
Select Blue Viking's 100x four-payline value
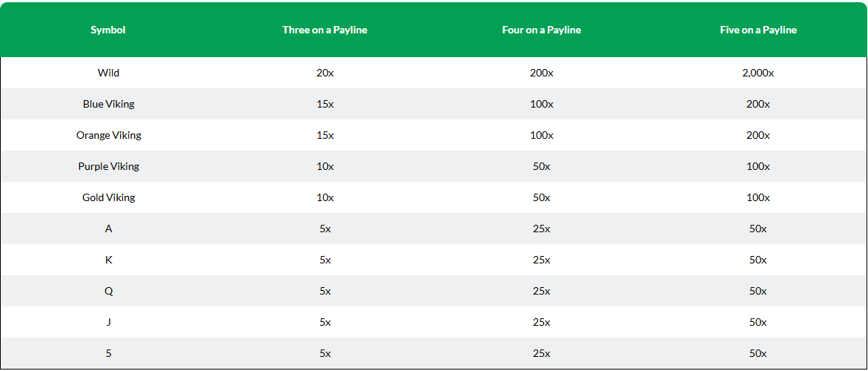click(541, 104)
